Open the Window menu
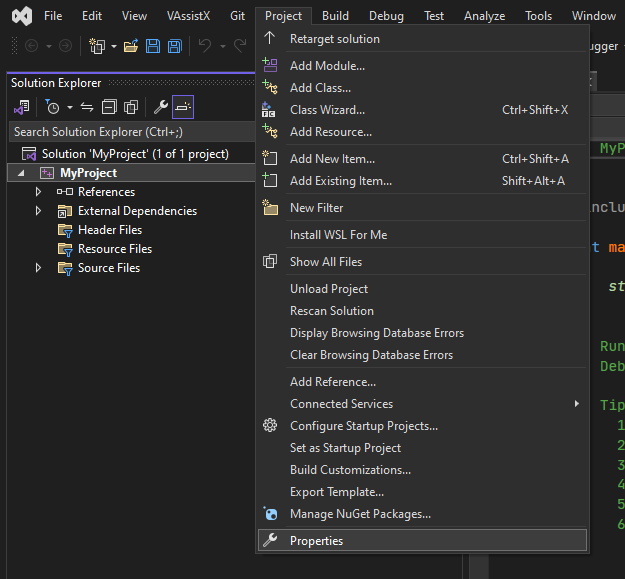 click(594, 16)
